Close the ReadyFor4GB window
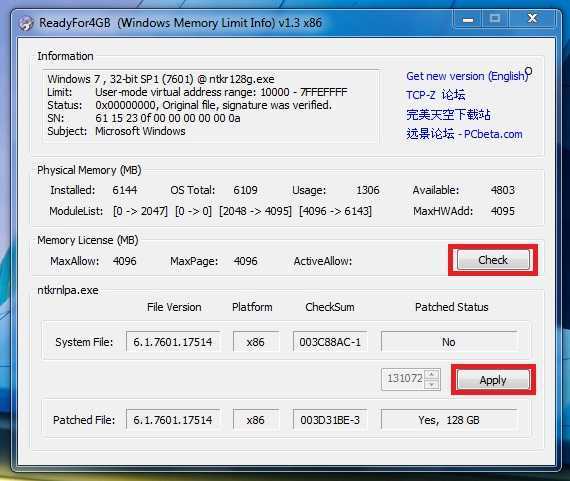The image size is (570, 481). pyautogui.click(x=532, y=18)
